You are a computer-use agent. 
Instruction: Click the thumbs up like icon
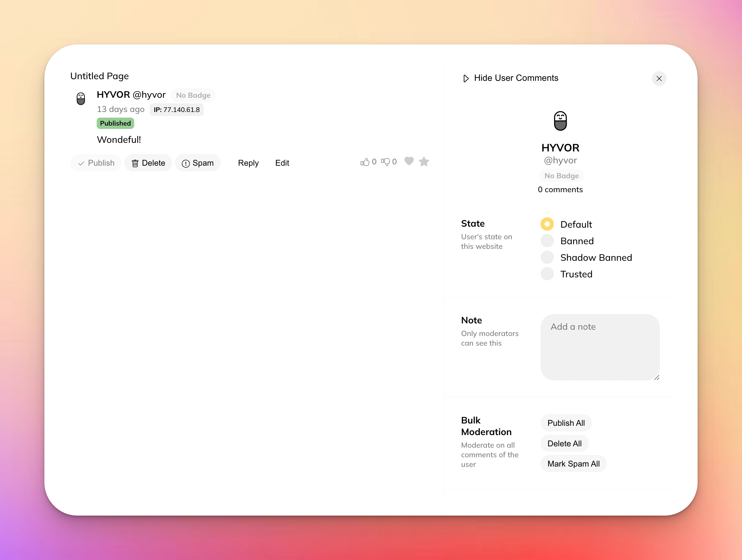pos(365,162)
